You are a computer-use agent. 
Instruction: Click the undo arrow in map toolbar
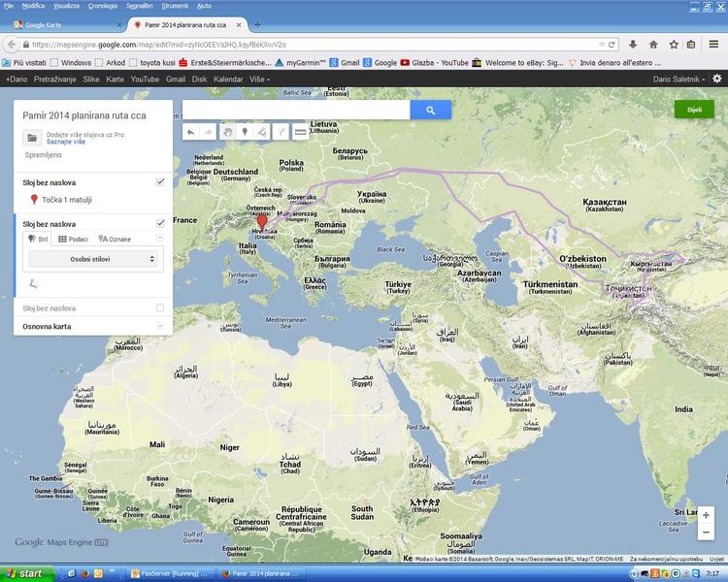click(190, 132)
